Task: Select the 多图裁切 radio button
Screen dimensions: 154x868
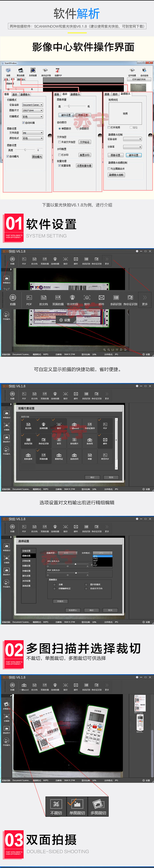Action: pos(77,129)
